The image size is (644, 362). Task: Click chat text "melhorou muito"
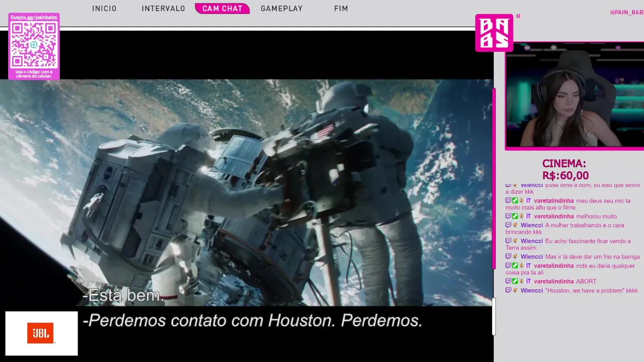[596, 216]
